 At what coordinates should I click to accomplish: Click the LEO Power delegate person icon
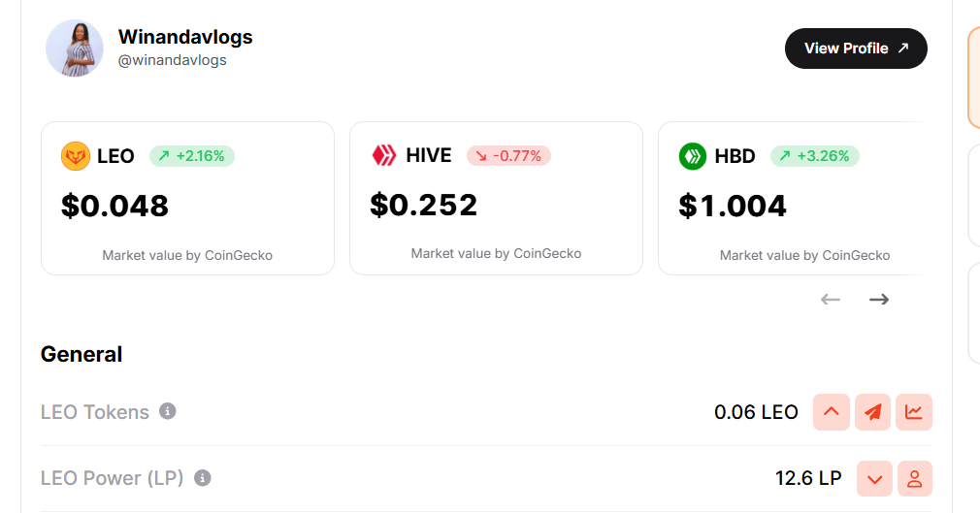coord(914,478)
